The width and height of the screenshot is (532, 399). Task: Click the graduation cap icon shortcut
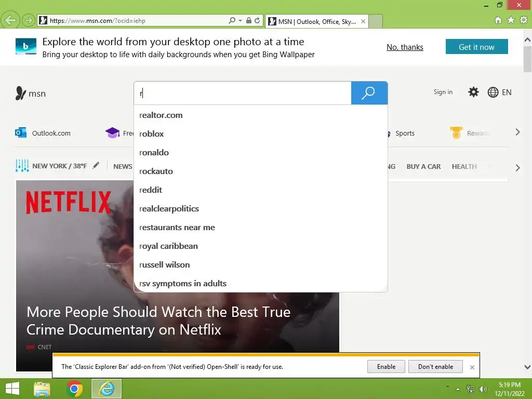[x=112, y=132]
